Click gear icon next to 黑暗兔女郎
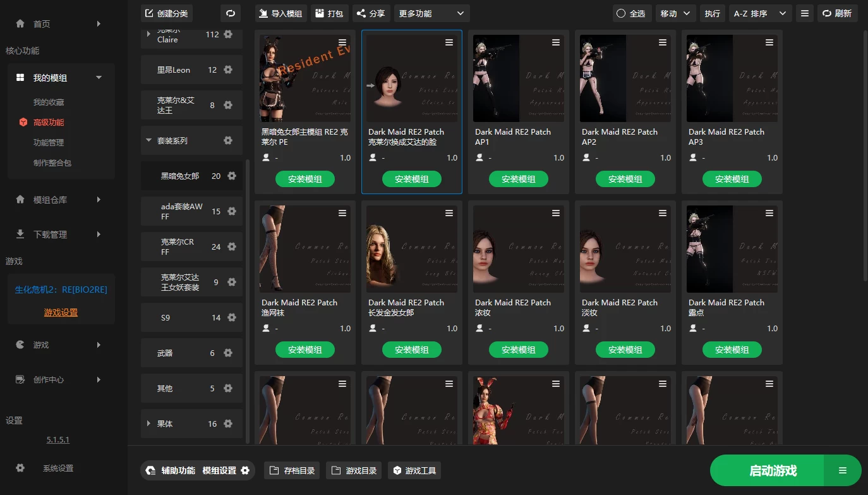Image resolution: width=868 pixels, height=495 pixels. (232, 176)
